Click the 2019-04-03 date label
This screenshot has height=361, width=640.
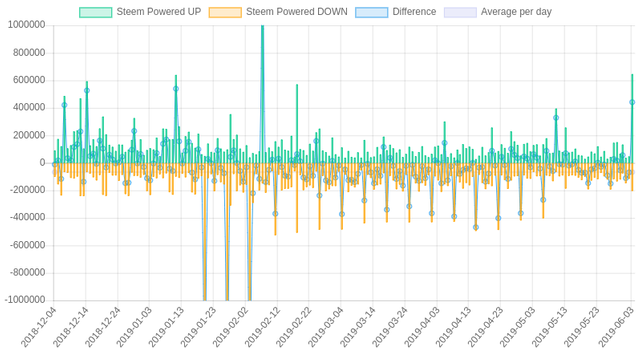422,327
